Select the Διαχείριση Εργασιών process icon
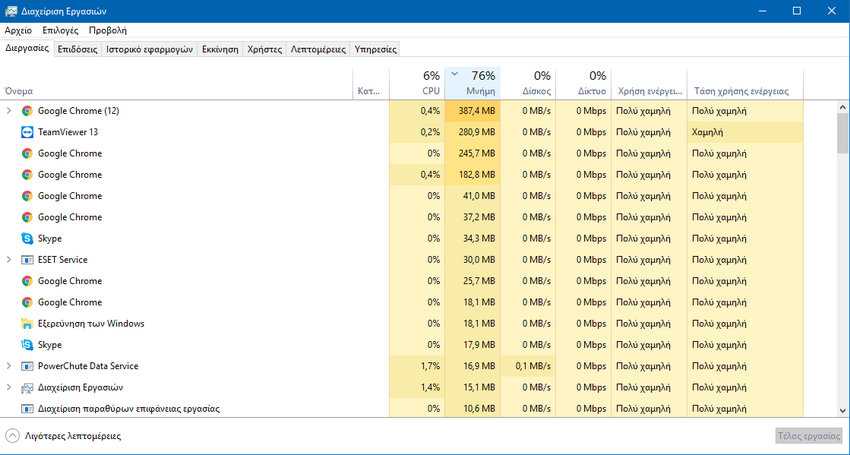Image resolution: width=850 pixels, height=455 pixels. pos(27,388)
